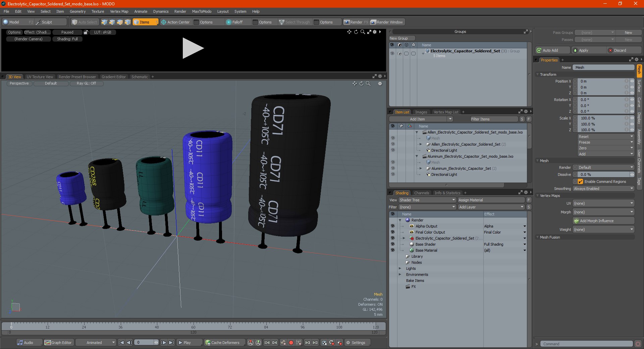Hide the Base Material layer
The height and width of the screenshot is (349, 644).
[x=392, y=250]
